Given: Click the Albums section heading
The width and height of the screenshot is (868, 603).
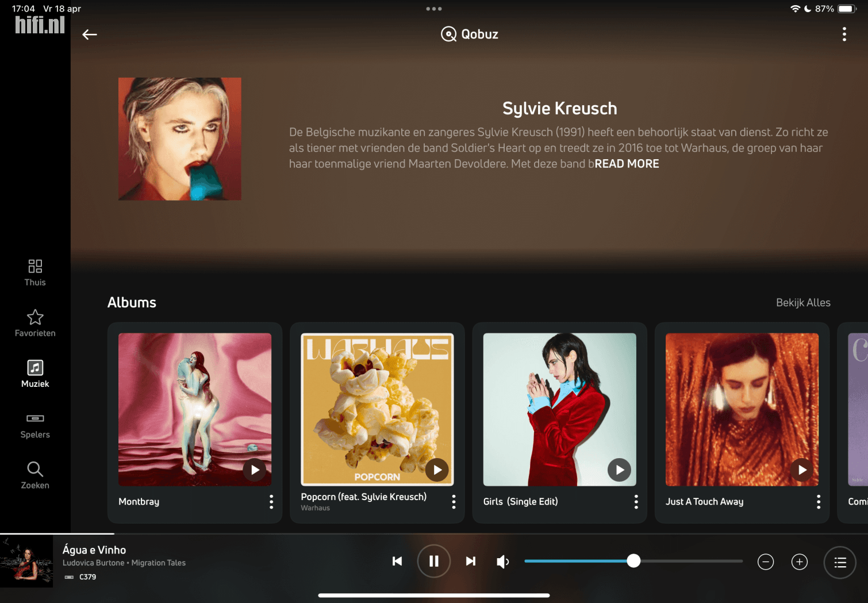Looking at the screenshot, I should pyautogui.click(x=132, y=302).
